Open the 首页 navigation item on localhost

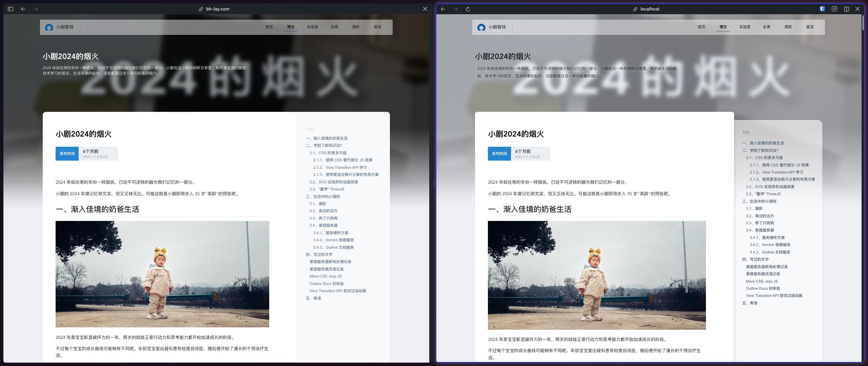[x=701, y=27]
